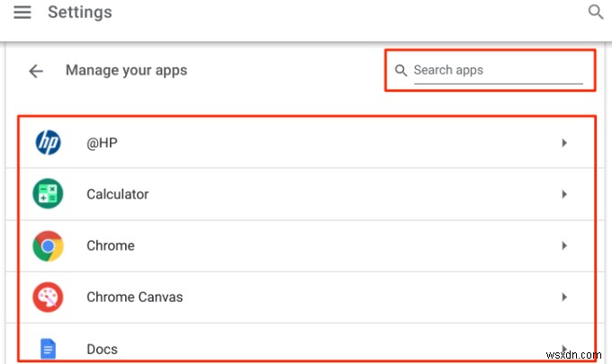Select the Chrome label in the list

tap(111, 245)
